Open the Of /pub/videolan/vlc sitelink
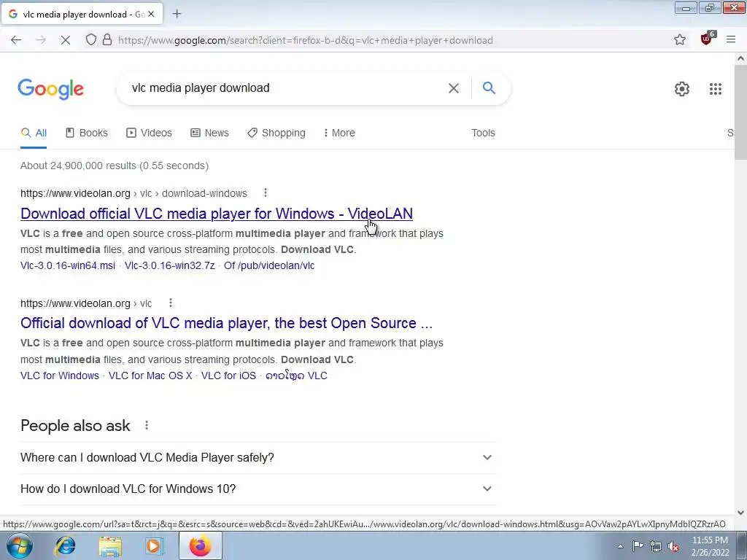747x560 pixels. [269, 265]
